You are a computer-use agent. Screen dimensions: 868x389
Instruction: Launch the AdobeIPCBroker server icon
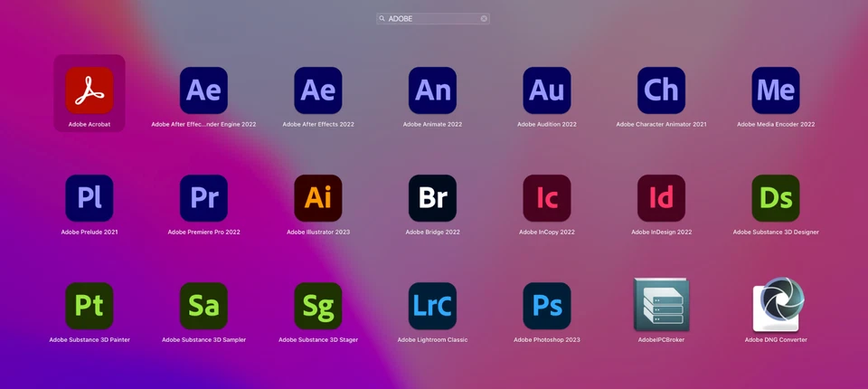662,305
